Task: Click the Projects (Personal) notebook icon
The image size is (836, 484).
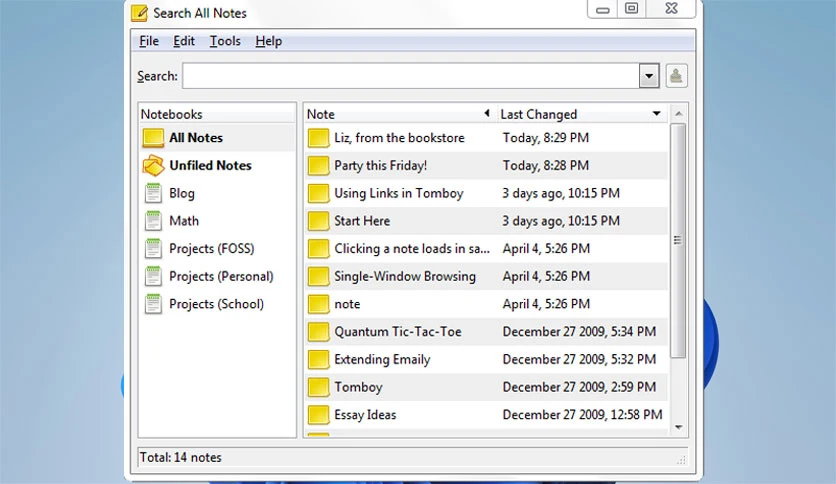Action: tap(153, 276)
